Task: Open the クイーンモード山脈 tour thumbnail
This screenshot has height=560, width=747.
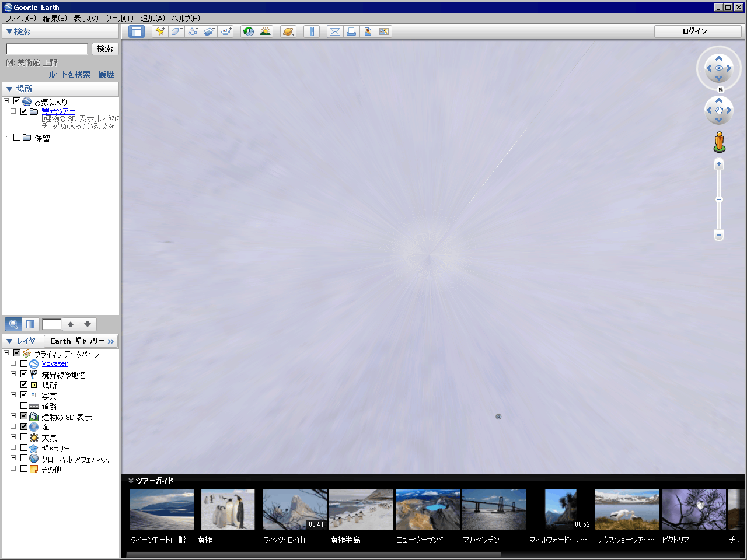Action: coord(162,509)
